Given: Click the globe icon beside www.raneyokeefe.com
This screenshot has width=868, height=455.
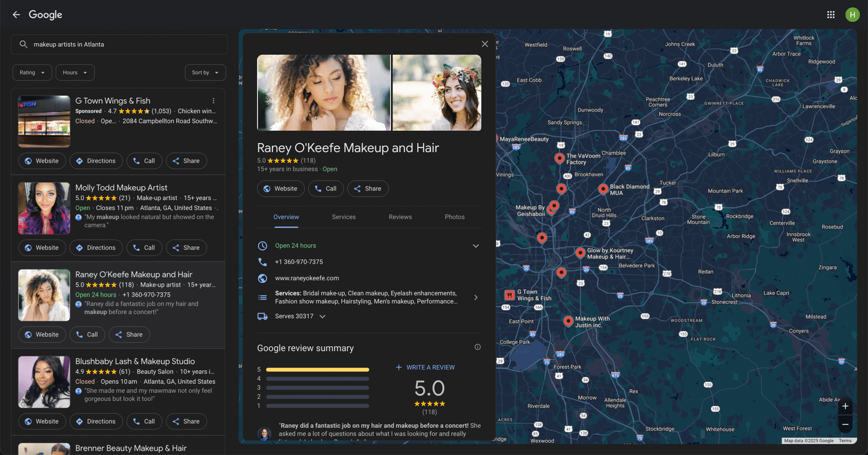Looking at the screenshot, I should click(263, 278).
